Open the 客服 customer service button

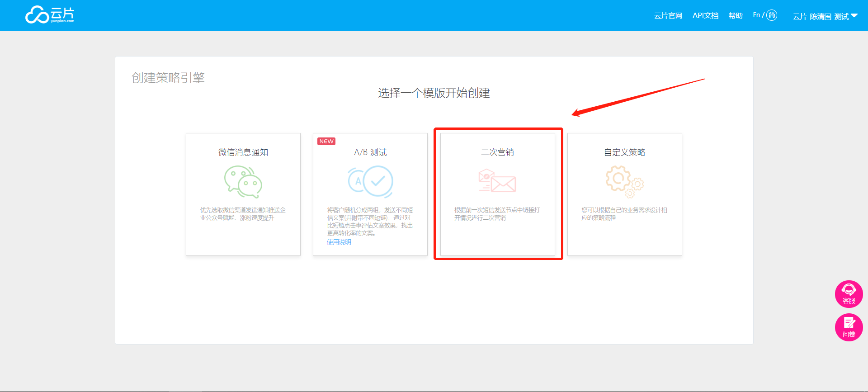click(849, 294)
